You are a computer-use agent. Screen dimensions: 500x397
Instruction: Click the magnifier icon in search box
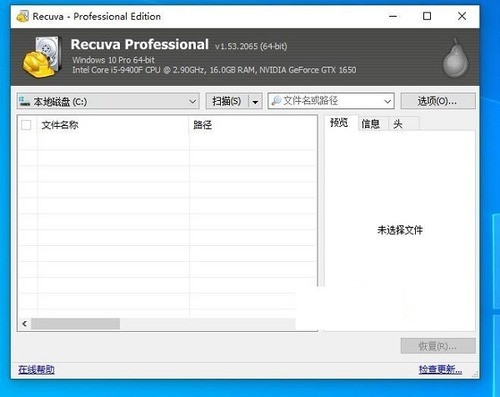276,101
